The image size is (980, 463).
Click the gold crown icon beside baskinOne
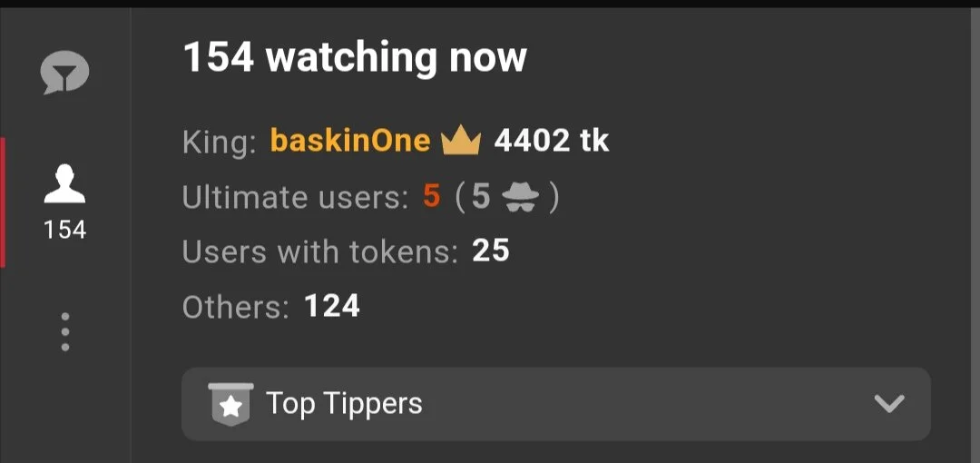[x=461, y=141]
